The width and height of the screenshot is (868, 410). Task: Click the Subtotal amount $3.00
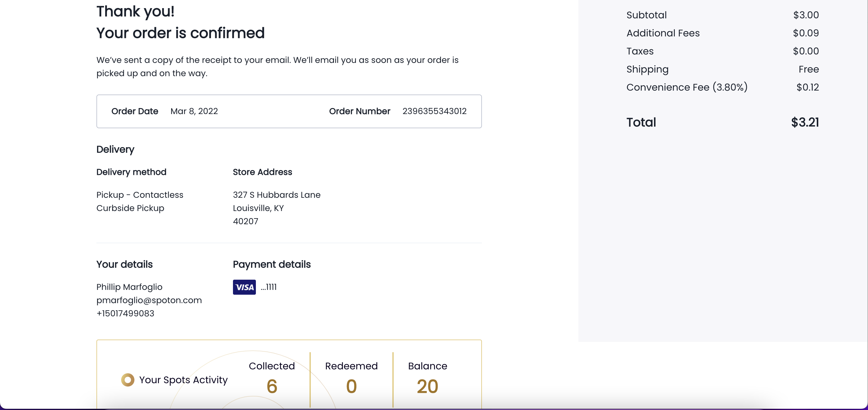(806, 15)
